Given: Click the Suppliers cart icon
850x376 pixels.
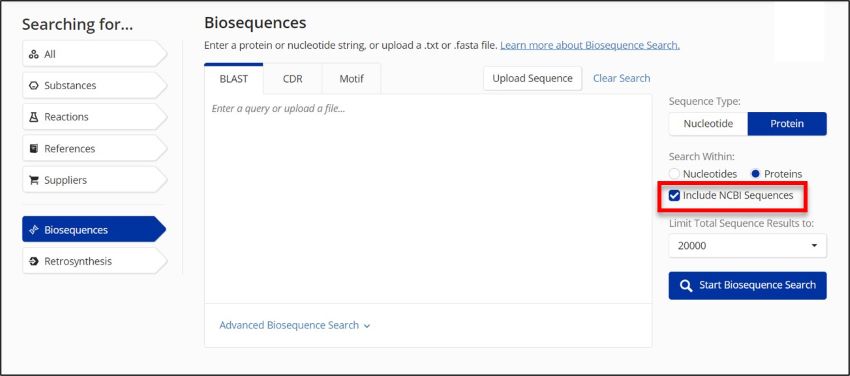Looking at the screenshot, I should click(x=34, y=180).
